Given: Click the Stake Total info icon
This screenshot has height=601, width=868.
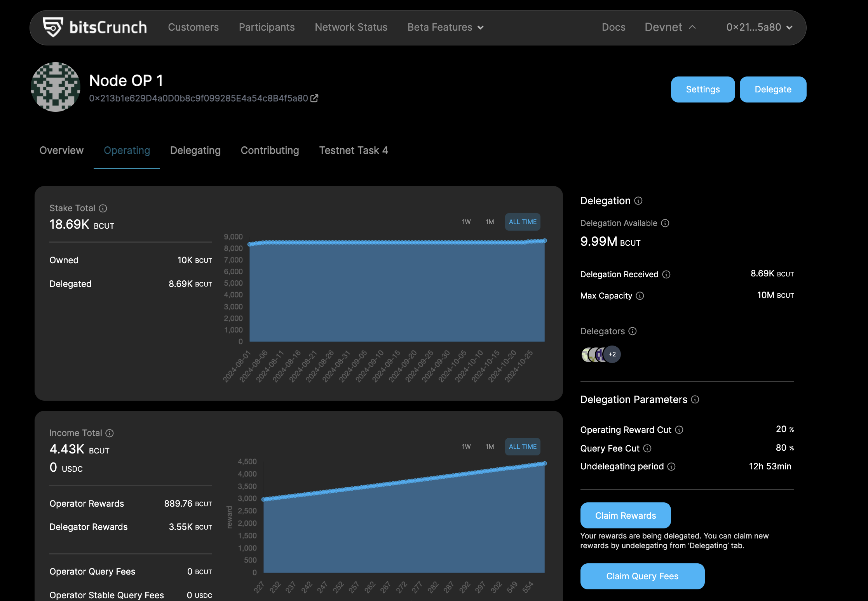Looking at the screenshot, I should 103,208.
